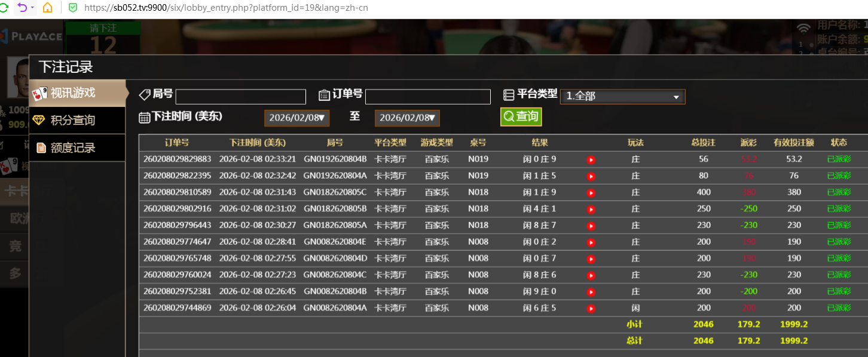Image resolution: width=868 pixels, height=357 pixels.
Task: Open the 平台类型 dropdown showing 1.全部
Action: point(622,96)
